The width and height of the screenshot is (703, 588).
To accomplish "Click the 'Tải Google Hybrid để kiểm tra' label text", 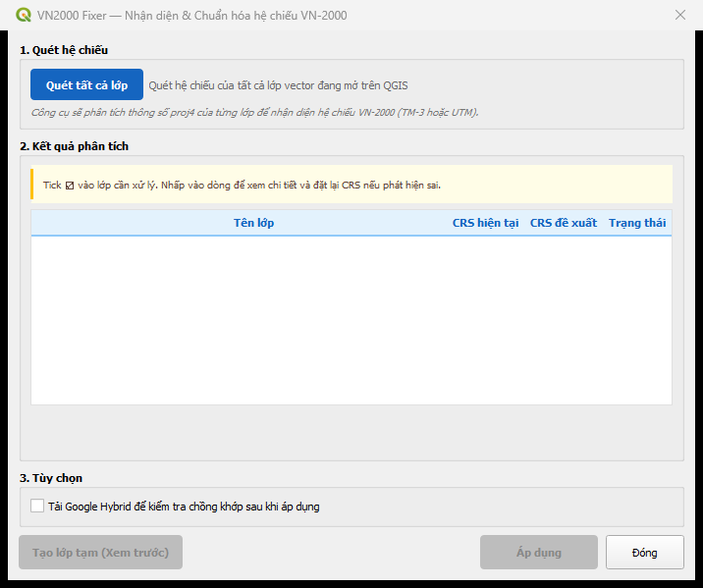I will (x=184, y=507).
